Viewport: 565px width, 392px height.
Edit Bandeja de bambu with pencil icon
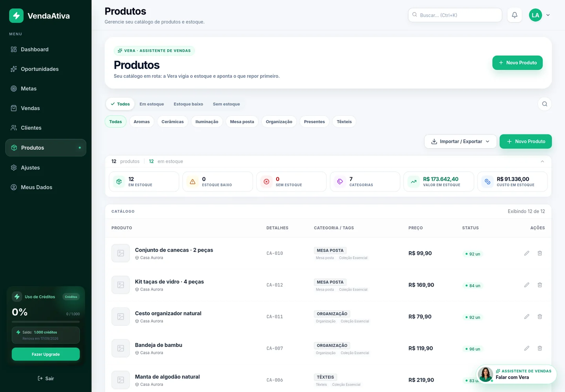click(527, 348)
